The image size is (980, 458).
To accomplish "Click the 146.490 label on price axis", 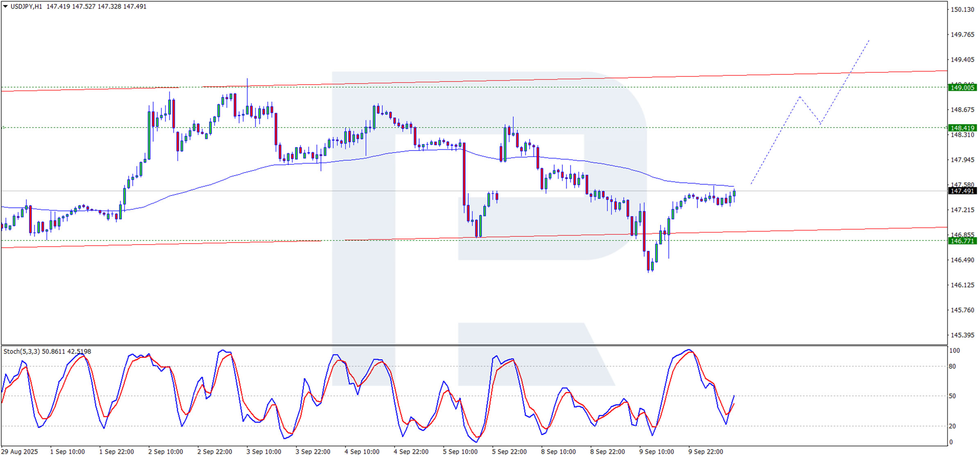I will (x=962, y=260).
